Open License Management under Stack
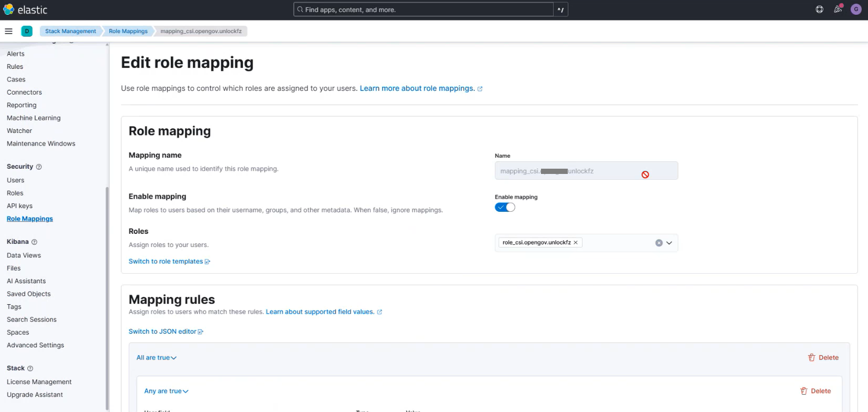This screenshot has height=412, width=868. coord(39,382)
